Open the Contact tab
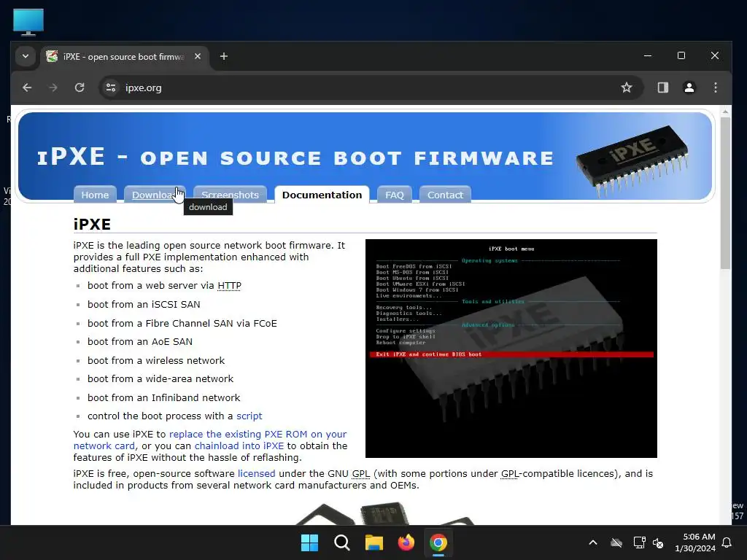The height and width of the screenshot is (560, 747). click(x=445, y=195)
